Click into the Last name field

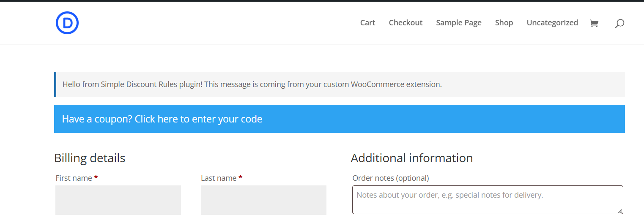tap(263, 200)
